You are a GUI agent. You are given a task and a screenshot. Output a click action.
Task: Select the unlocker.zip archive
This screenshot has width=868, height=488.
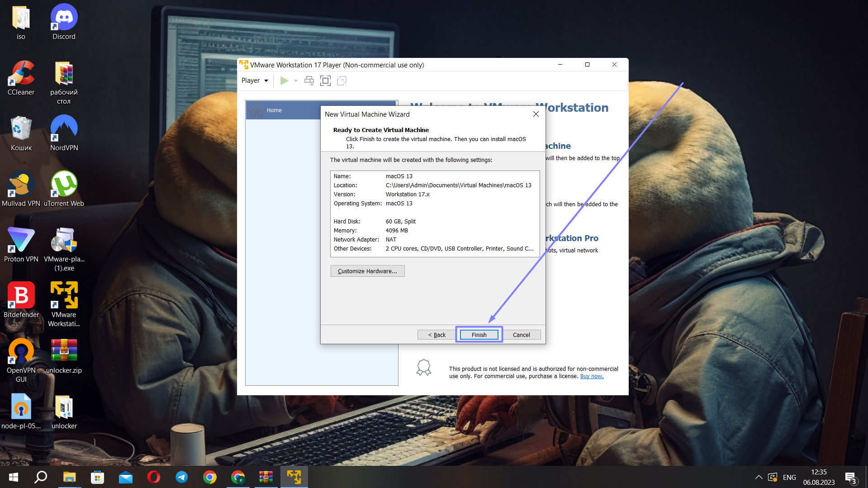[64, 356]
